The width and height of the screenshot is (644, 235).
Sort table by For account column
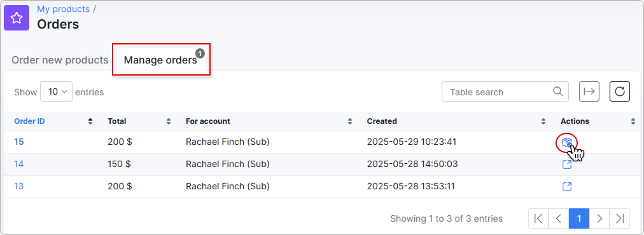point(269,121)
